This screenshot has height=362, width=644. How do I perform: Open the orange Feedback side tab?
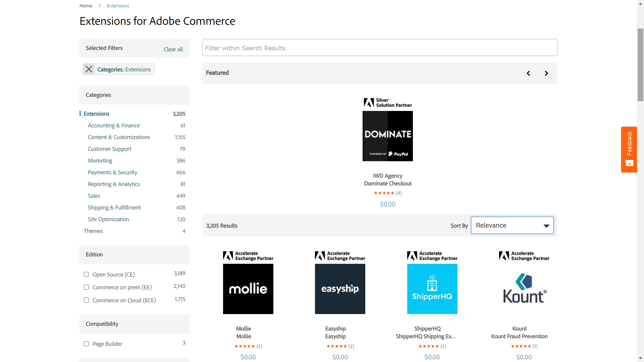click(629, 149)
